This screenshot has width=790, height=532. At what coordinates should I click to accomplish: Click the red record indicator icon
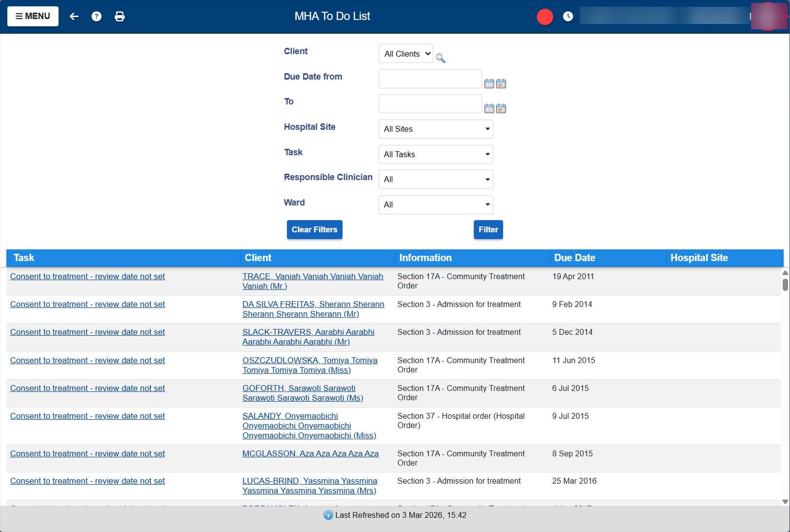545,17
